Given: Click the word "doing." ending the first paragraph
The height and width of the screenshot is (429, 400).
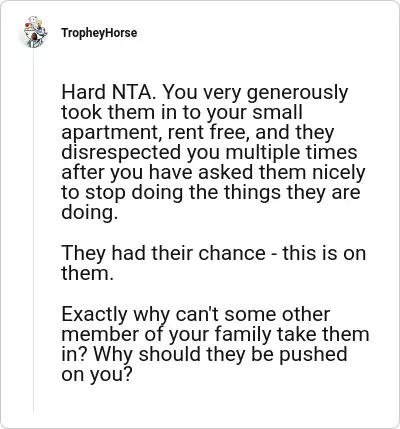Looking at the screenshot, I should [90, 212].
